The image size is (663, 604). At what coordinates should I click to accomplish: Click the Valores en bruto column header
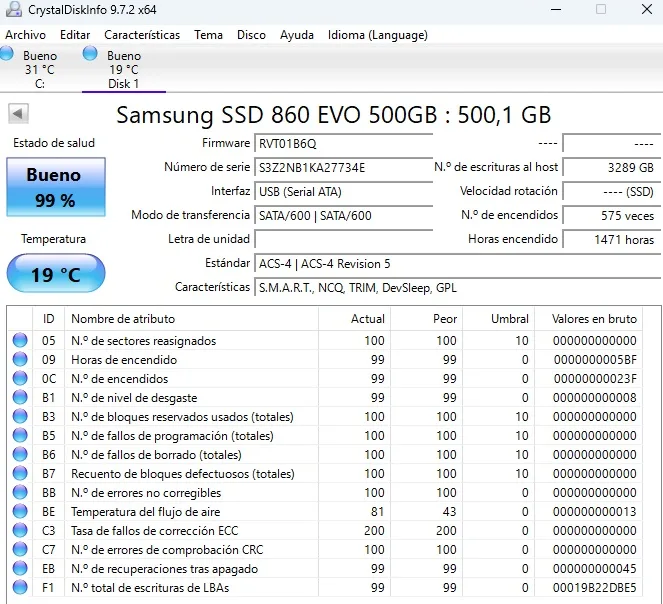pos(589,318)
